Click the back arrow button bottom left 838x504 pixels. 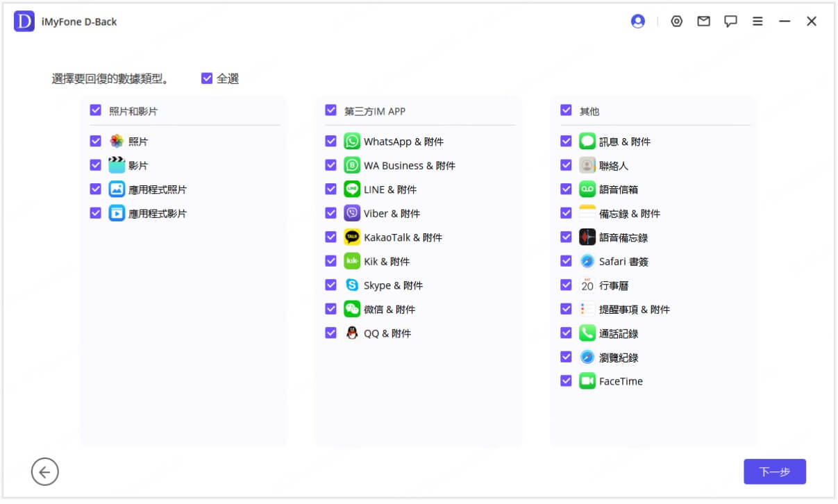coord(44,471)
